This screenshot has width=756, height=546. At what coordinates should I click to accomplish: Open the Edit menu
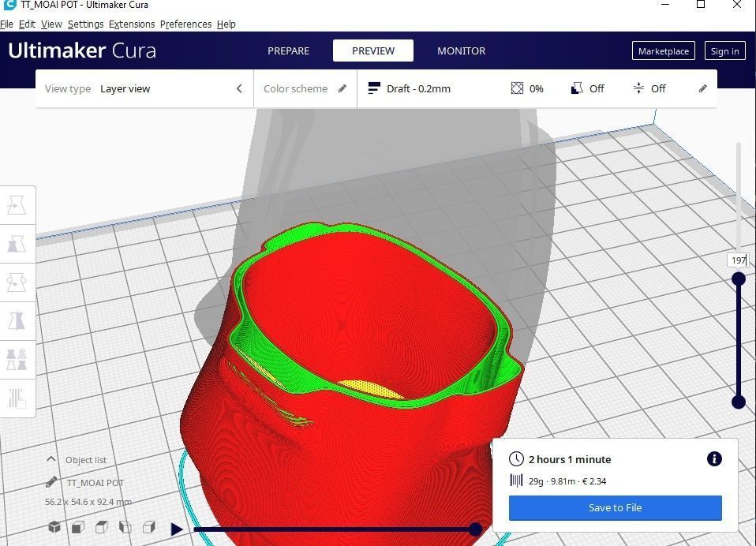[x=27, y=24]
